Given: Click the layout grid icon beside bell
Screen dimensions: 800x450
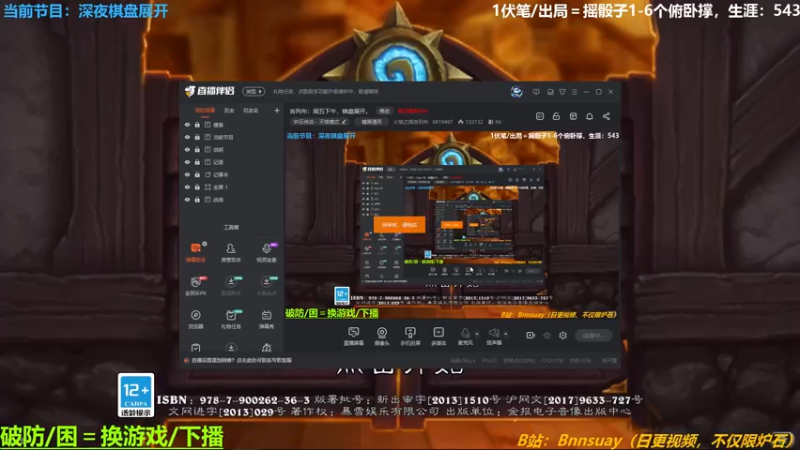Looking at the screenshot, I should tap(573, 116).
